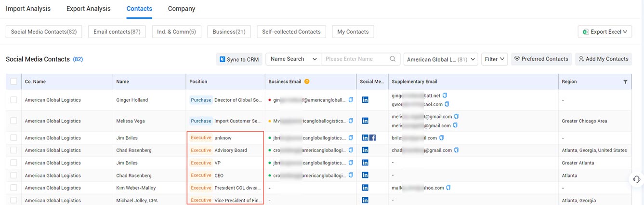Open LinkedIn profile for Kim Weber-Malloy
The width and height of the screenshot is (644, 205).
coord(365,188)
